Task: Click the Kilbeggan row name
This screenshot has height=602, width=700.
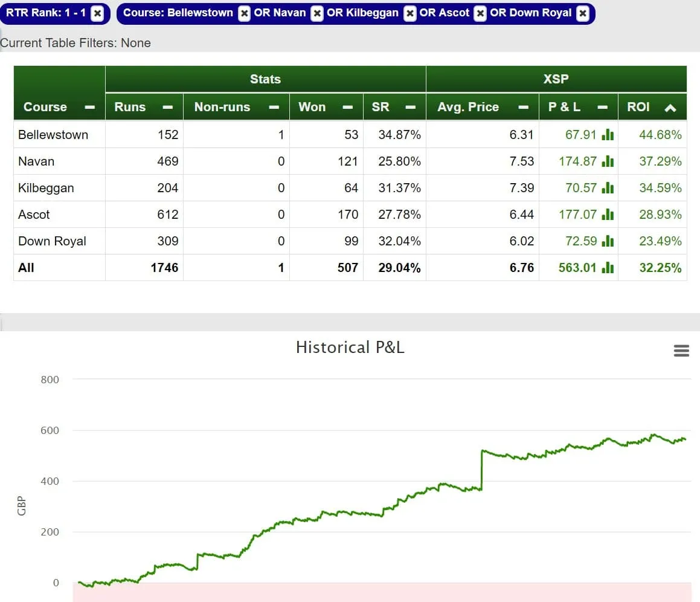Action: [46, 188]
